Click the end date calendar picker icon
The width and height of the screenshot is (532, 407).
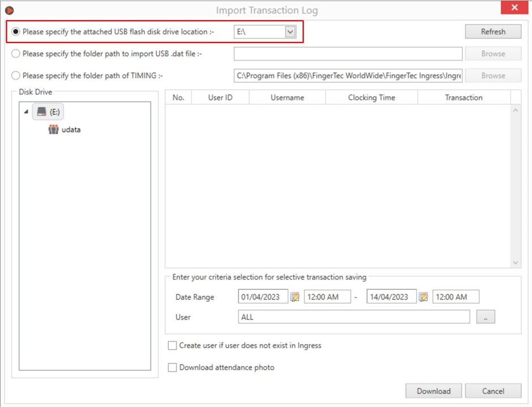pyautogui.click(x=423, y=297)
